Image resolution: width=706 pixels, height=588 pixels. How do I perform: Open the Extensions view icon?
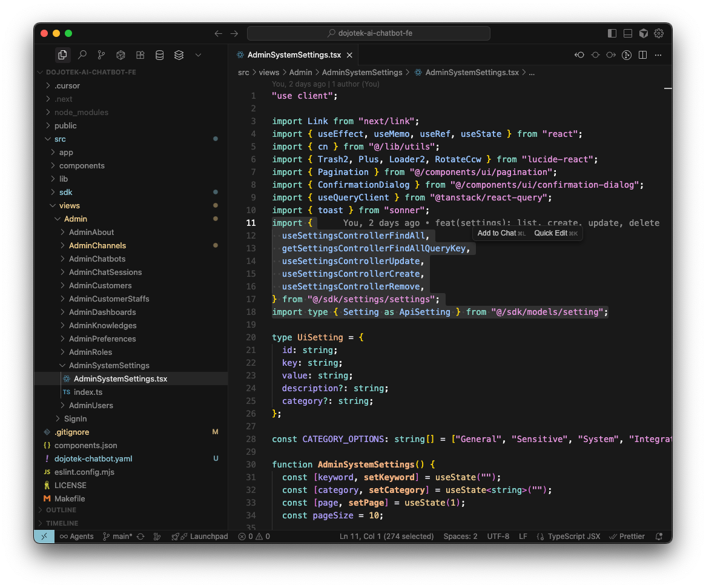140,55
